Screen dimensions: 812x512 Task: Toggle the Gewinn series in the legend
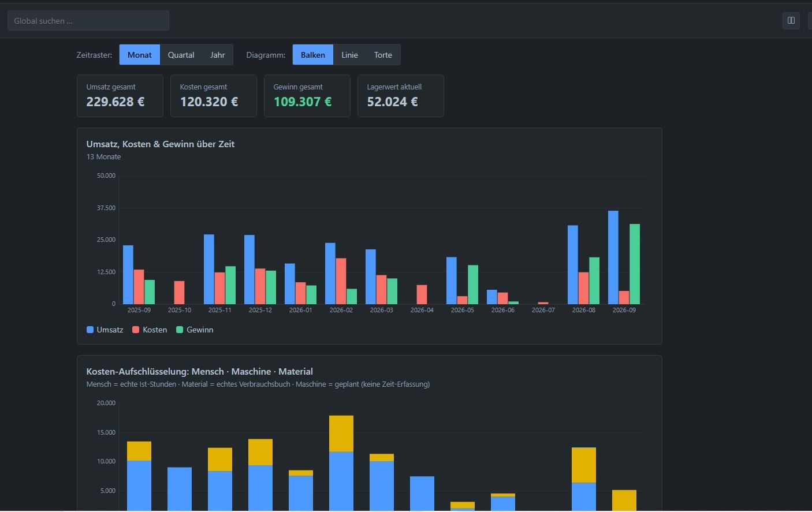pyautogui.click(x=195, y=330)
